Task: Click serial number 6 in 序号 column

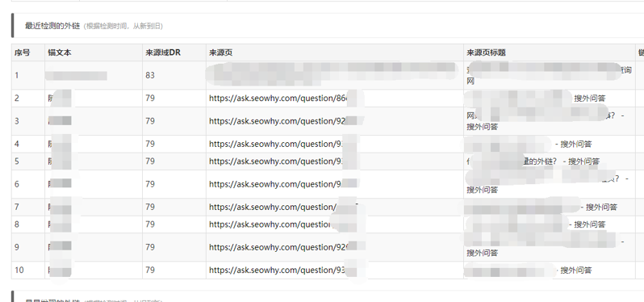Action: click(17, 184)
